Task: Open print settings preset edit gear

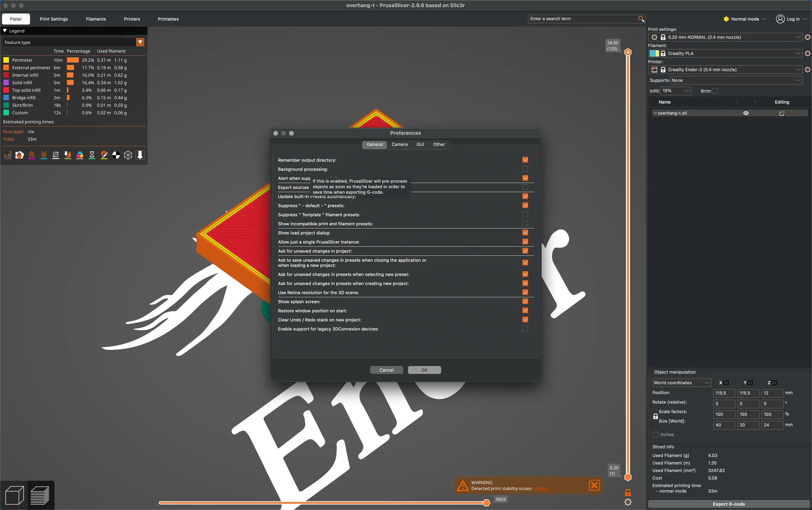Action: 808,37
